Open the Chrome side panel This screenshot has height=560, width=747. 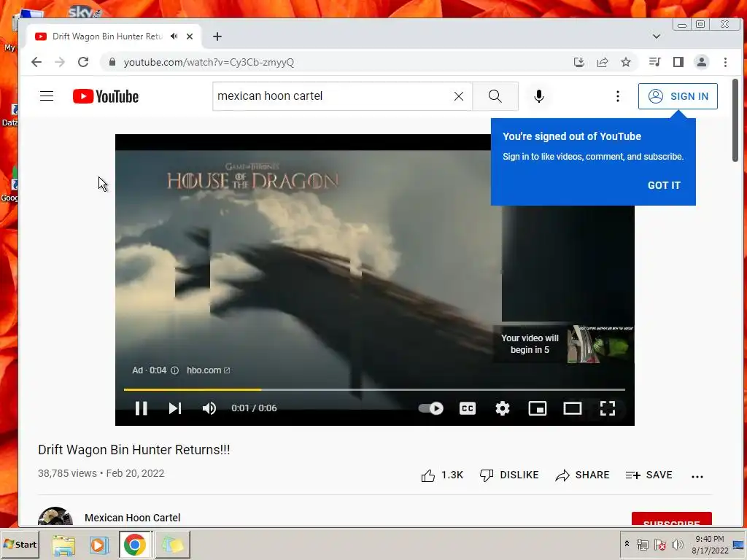click(x=678, y=62)
